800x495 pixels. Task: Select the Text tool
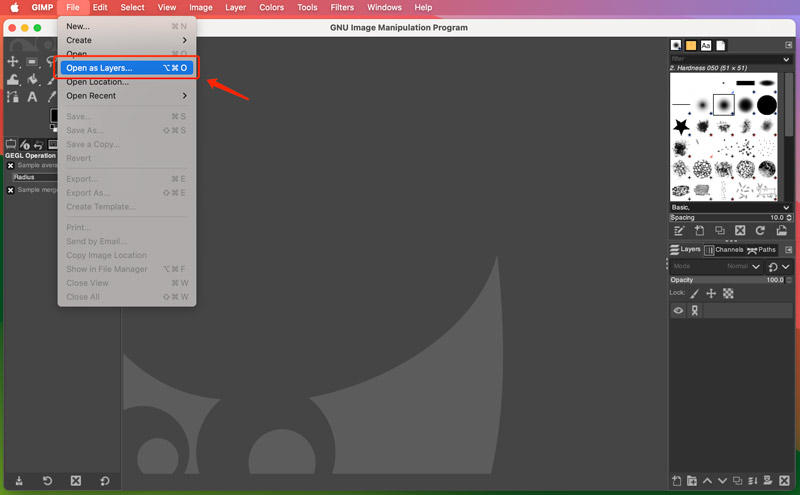pos(32,96)
